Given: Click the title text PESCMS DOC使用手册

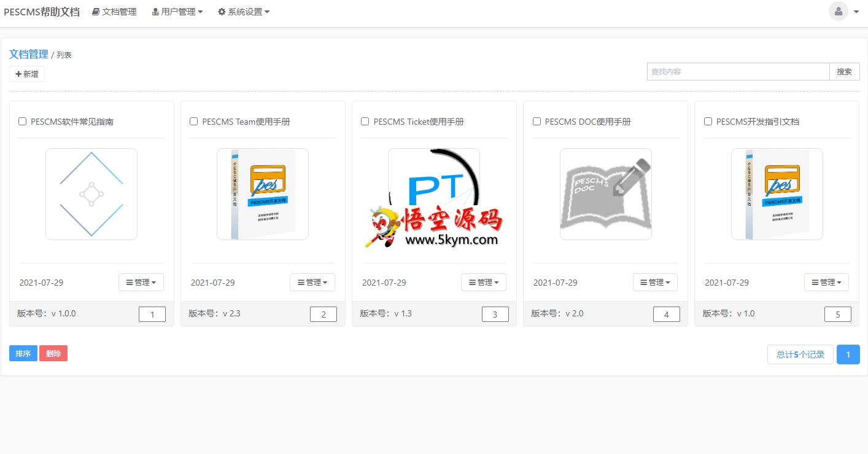Looking at the screenshot, I should point(588,122).
